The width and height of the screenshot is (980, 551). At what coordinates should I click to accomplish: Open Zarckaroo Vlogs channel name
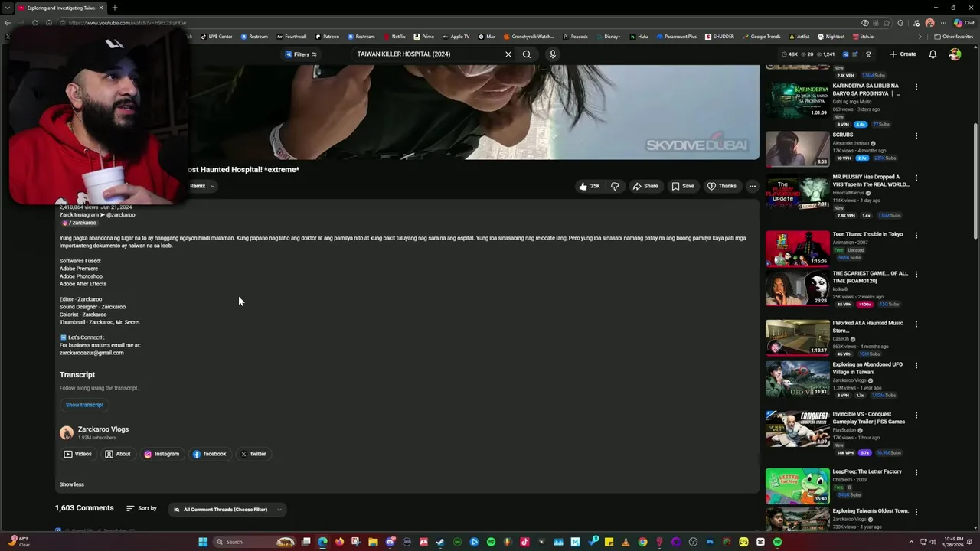(103, 429)
